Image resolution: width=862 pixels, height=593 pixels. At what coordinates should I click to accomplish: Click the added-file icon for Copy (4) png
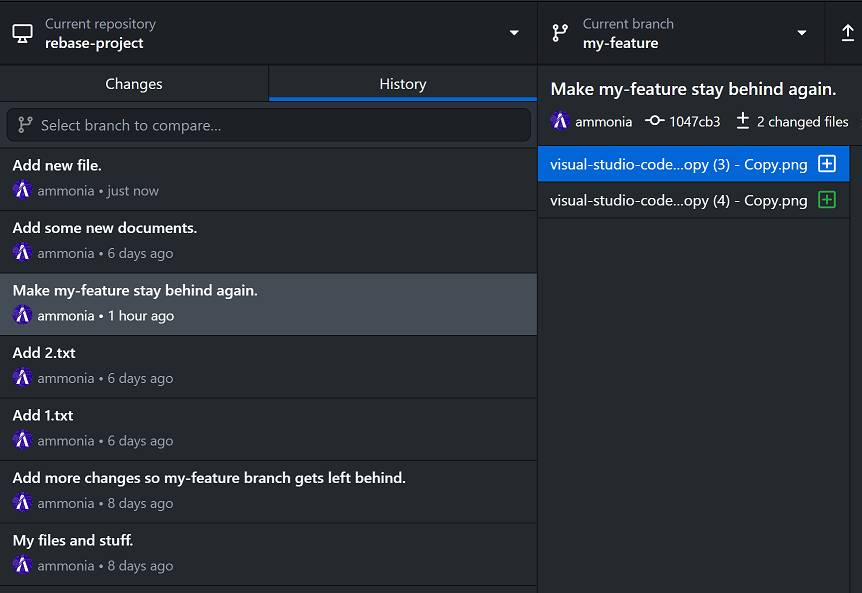click(x=827, y=199)
